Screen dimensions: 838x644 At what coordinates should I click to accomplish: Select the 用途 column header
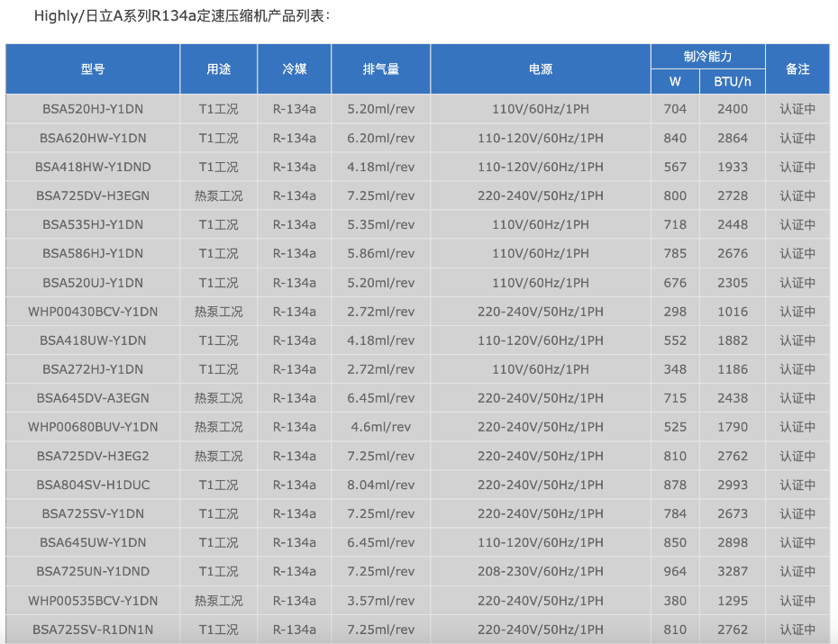point(218,69)
